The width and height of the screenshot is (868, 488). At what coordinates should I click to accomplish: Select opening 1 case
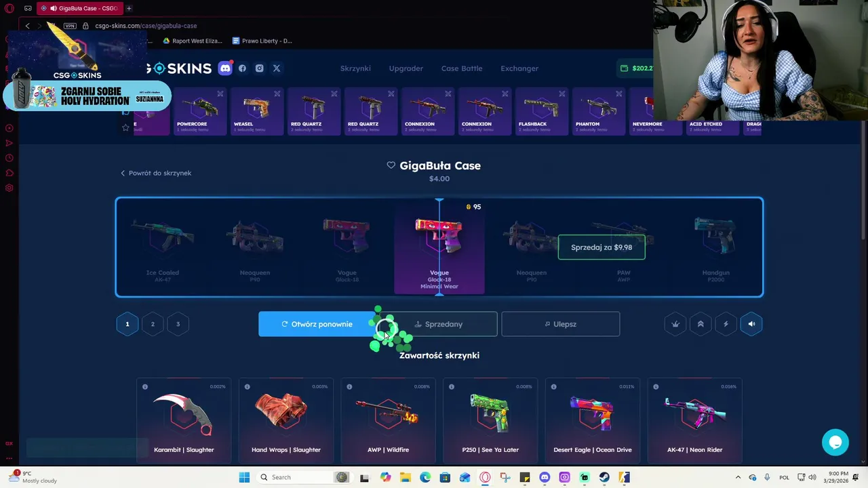coord(127,324)
